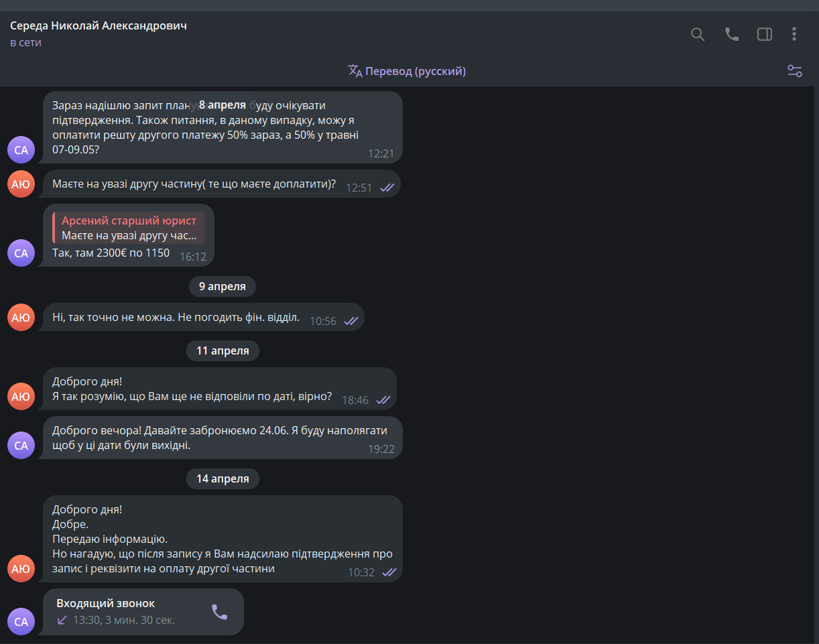The width and height of the screenshot is (819, 644).
Task: Open the three-dot chat menu
Action: click(794, 34)
